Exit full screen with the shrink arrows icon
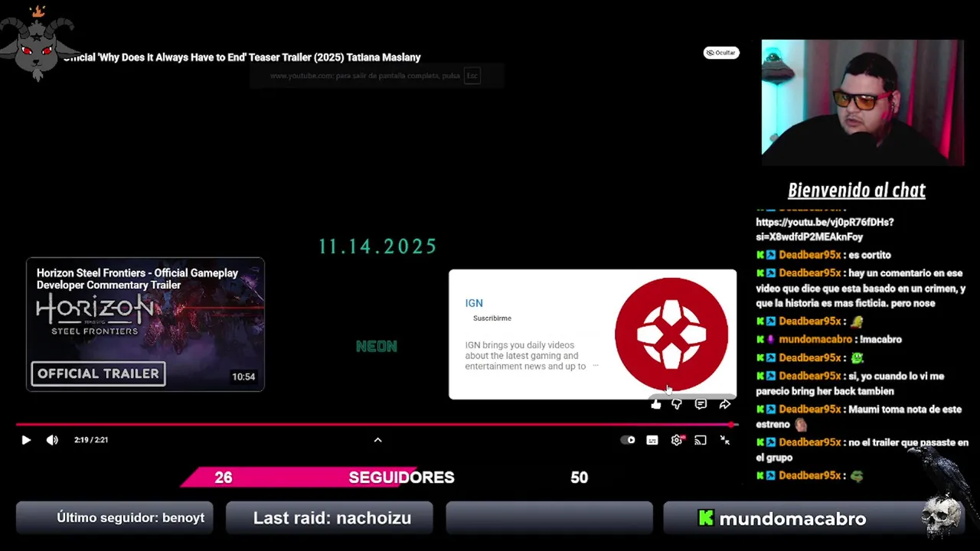Screen dimensions: 980x551 pyautogui.click(x=725, y=440)
